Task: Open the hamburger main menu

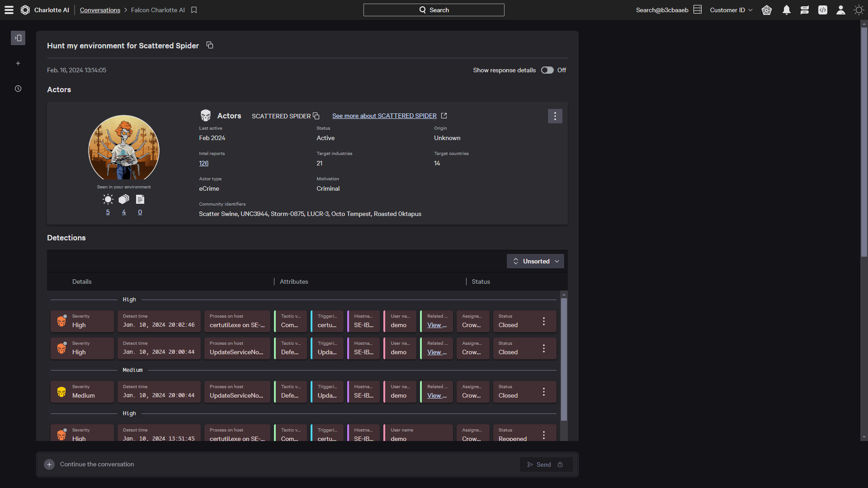Action: 9,10
